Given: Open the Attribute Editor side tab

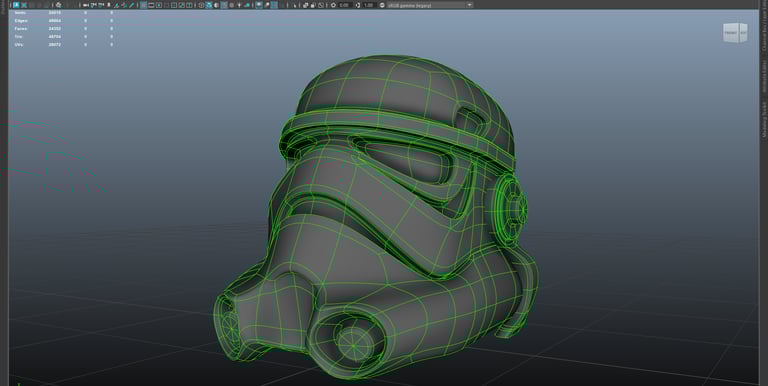Looking at the screenshot, I should pos(764,77).
